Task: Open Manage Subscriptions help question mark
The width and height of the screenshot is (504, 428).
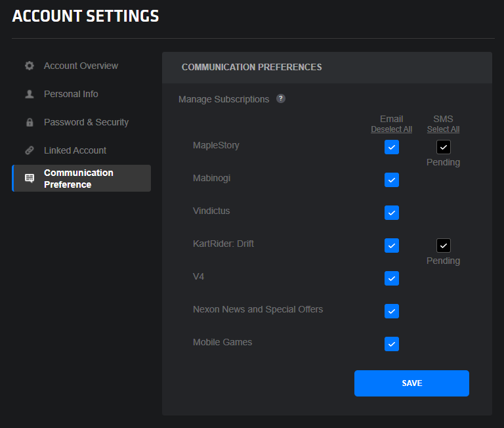Action: click(x=281, y=98)
